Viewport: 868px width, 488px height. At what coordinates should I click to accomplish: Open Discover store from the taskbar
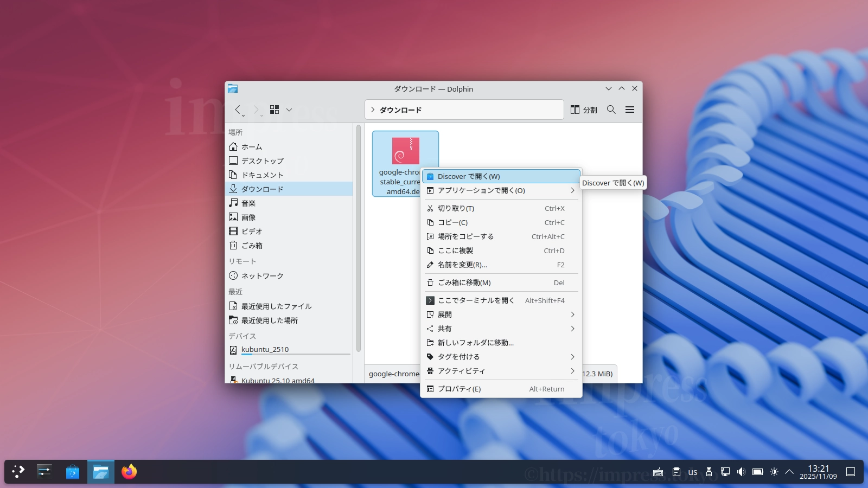73,472
